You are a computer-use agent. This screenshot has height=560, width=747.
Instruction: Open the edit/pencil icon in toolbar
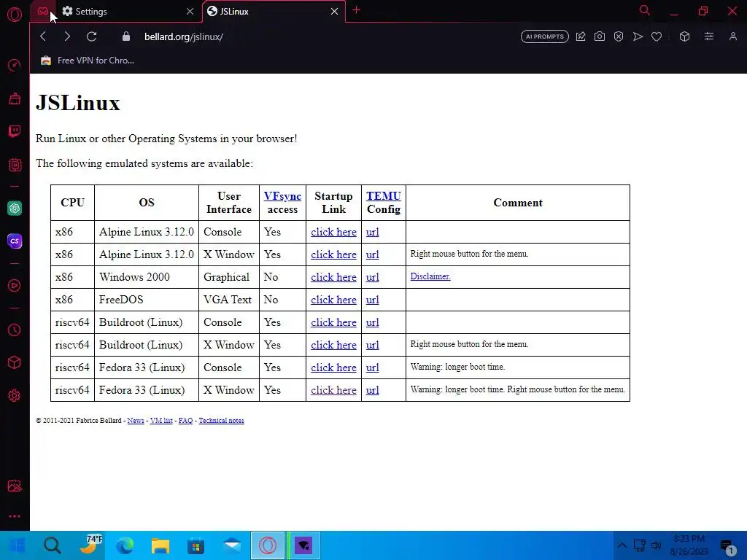pyautogui.click(x=580, y=36)
